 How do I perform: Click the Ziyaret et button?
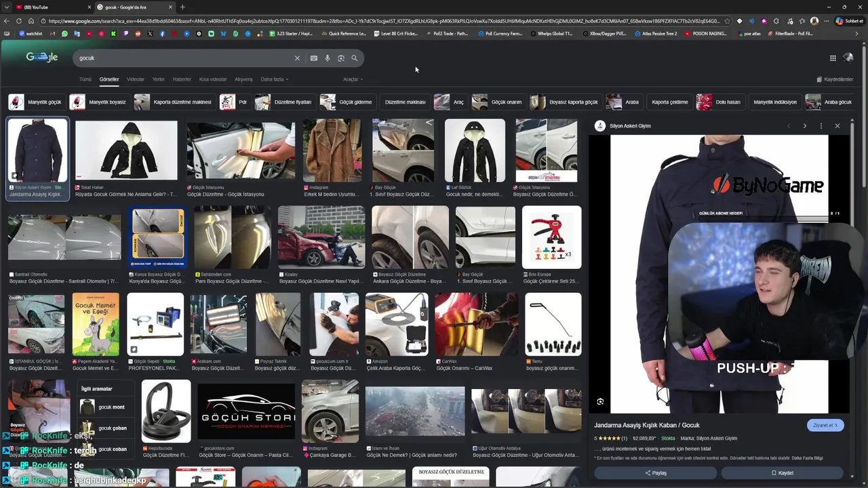point(825,425)
